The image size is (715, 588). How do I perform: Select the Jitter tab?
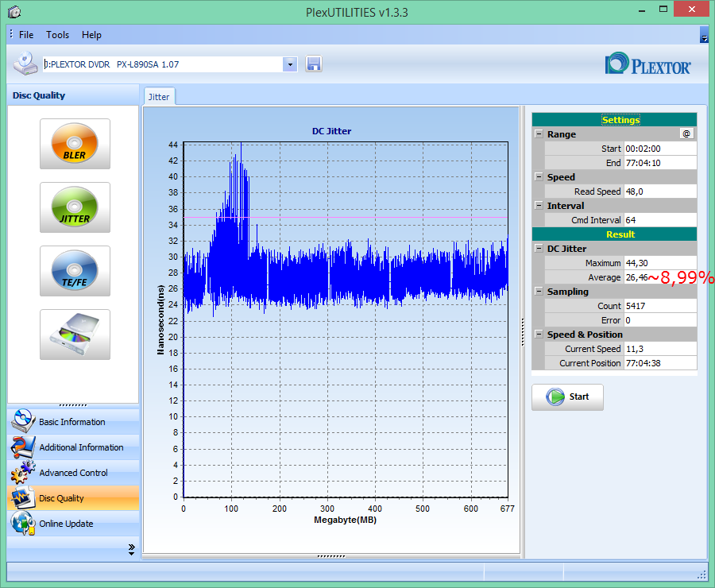(x=159, y=97)
